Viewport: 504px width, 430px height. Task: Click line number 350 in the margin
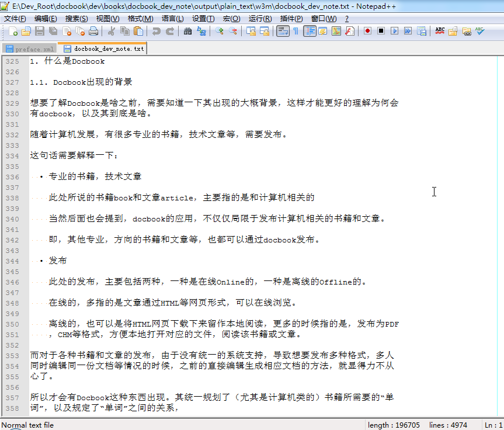click(12, 323)
